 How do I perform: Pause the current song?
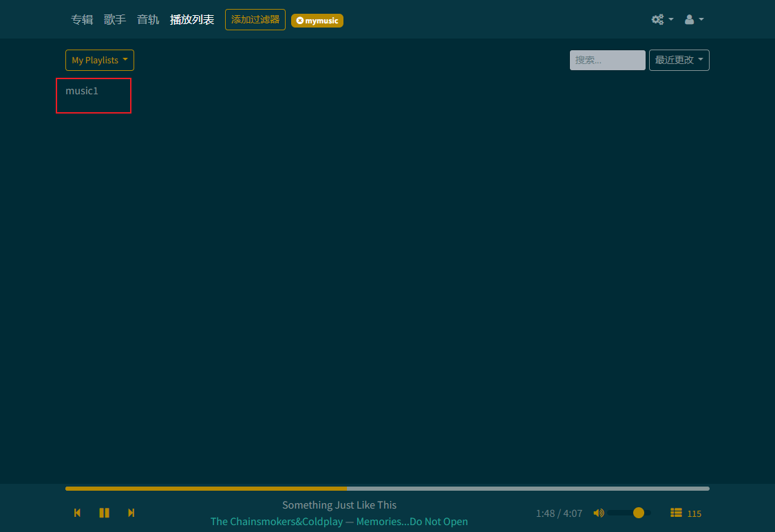(104, 513)
